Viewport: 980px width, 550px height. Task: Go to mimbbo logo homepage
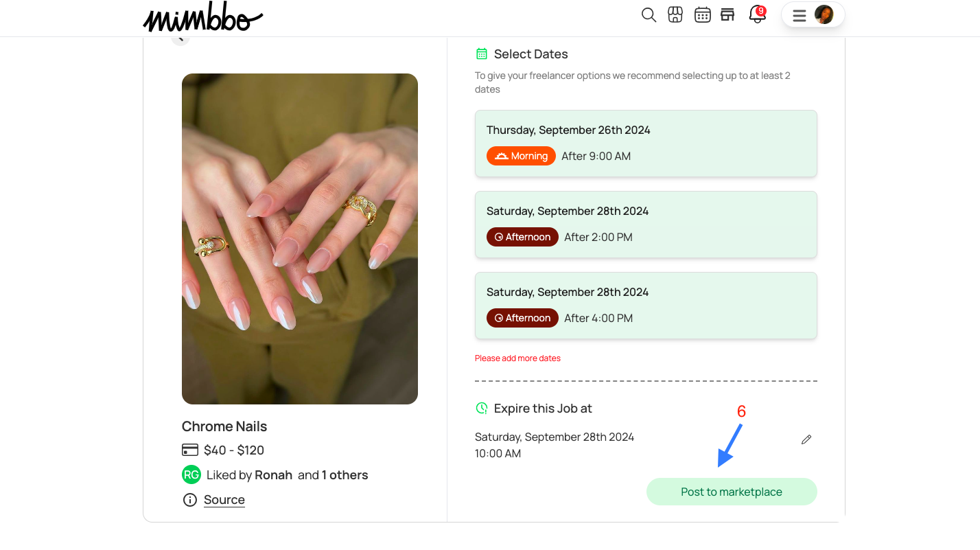202,19
